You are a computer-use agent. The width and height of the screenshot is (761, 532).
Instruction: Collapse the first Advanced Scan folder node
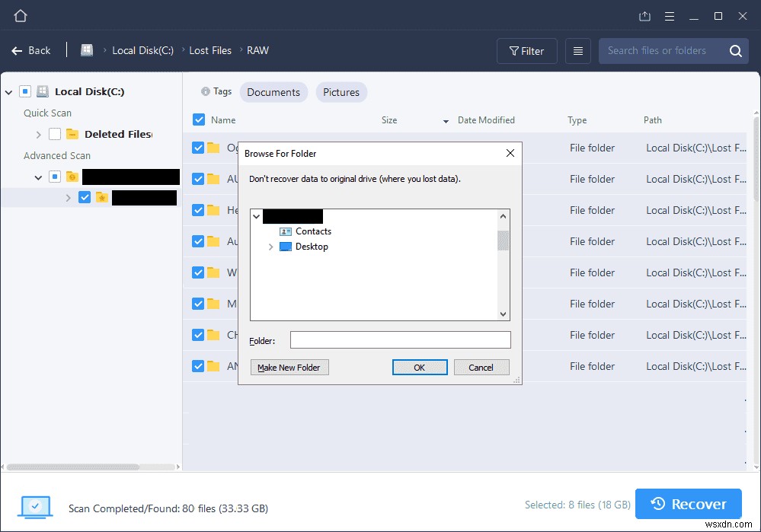click(x=38, y=177)
